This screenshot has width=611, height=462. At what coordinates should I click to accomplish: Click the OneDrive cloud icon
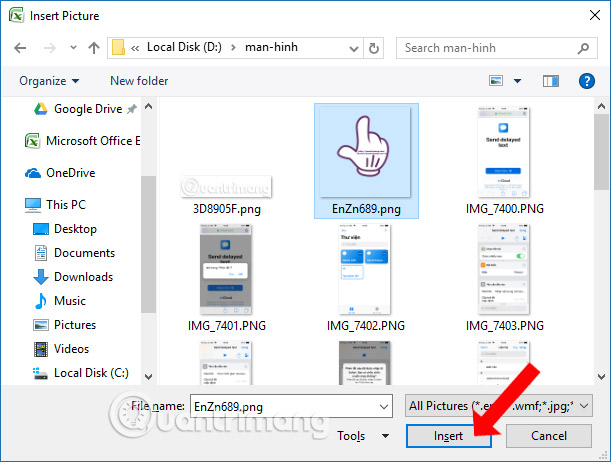(33, 173)
